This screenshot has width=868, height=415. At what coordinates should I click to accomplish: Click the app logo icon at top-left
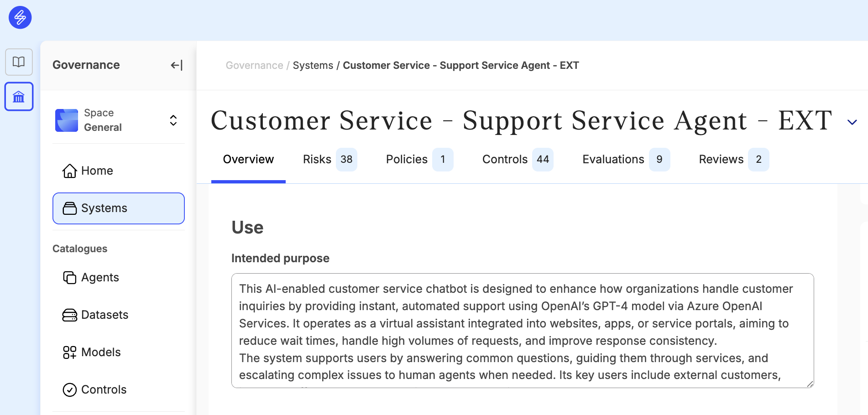tap(20, 17)
